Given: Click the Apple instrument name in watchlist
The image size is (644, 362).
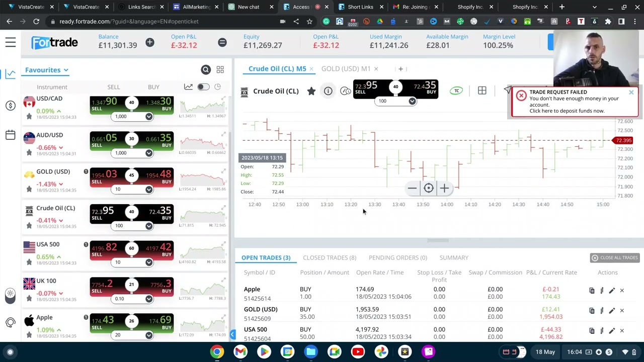Looking at the screenshot, I should click(x=44, y=317).
